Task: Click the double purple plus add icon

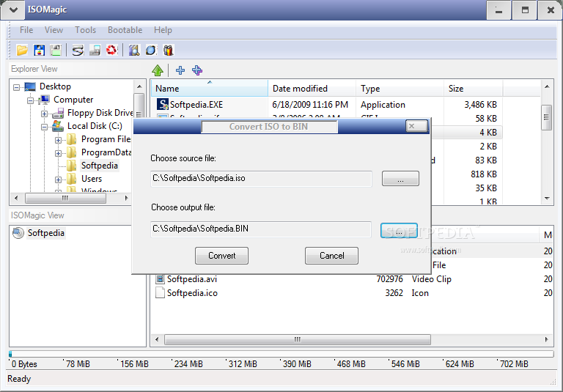Action: point(197,70)
